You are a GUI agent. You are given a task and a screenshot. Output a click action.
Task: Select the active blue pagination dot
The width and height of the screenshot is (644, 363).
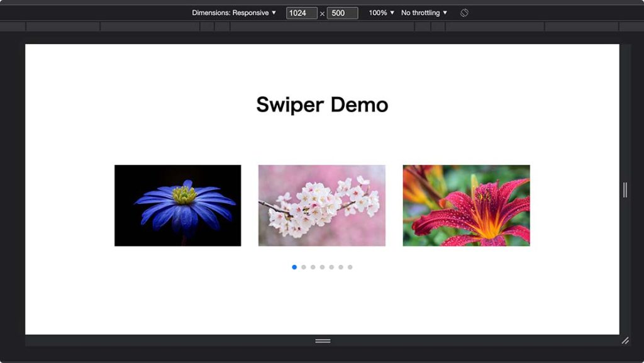[x=294, y=267]
